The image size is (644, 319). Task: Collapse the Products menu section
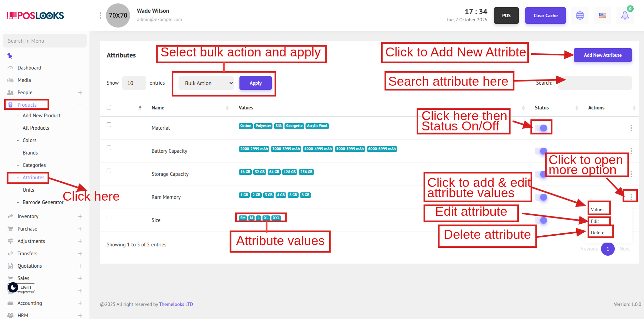[80, 105]
